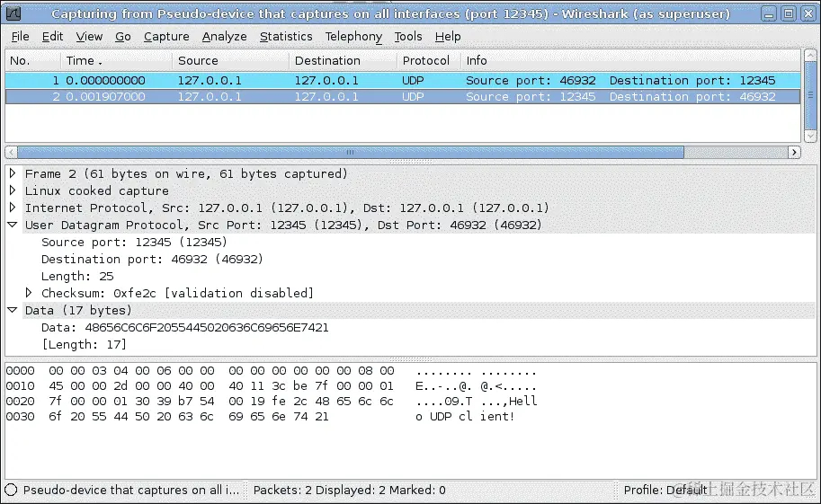Image resolution: width=821 pixels, height=504 pixels.
Task: Expand the Linux cooked capture node
Action: coord(13,190)
